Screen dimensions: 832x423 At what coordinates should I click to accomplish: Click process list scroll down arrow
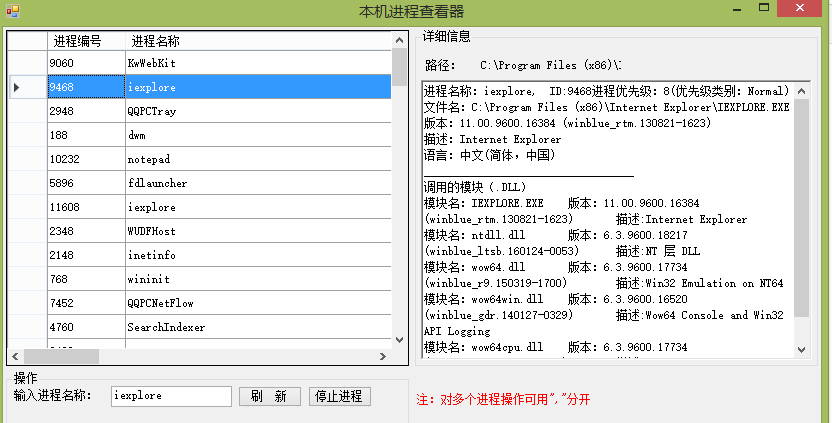pos(400,340)
